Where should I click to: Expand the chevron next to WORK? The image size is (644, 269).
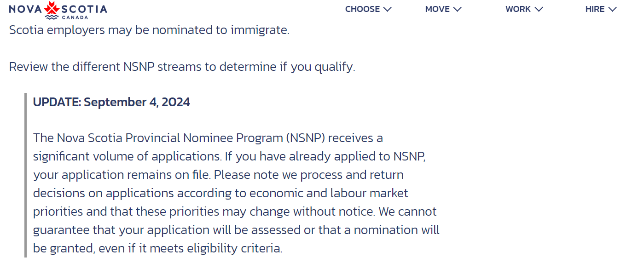[539, 9]
